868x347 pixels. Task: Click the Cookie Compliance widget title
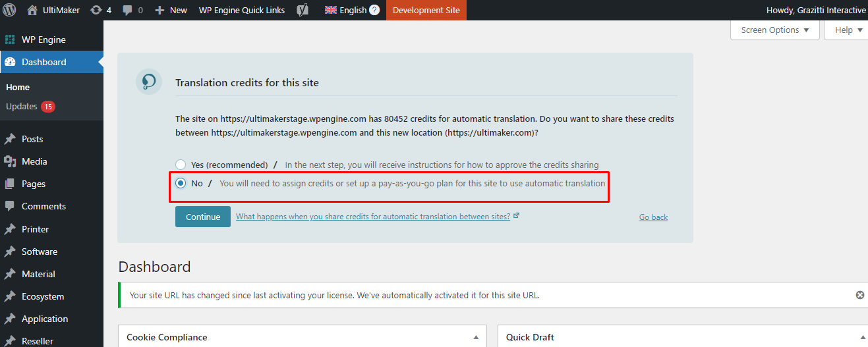click(167, 337)
